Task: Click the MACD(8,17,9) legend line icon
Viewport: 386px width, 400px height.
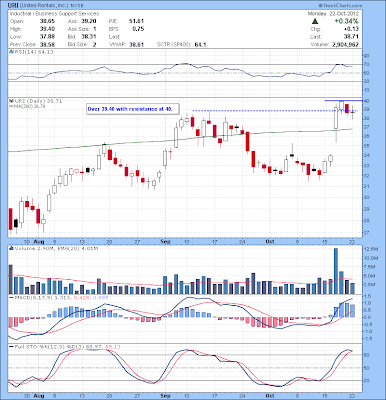Action: [11, 297]
